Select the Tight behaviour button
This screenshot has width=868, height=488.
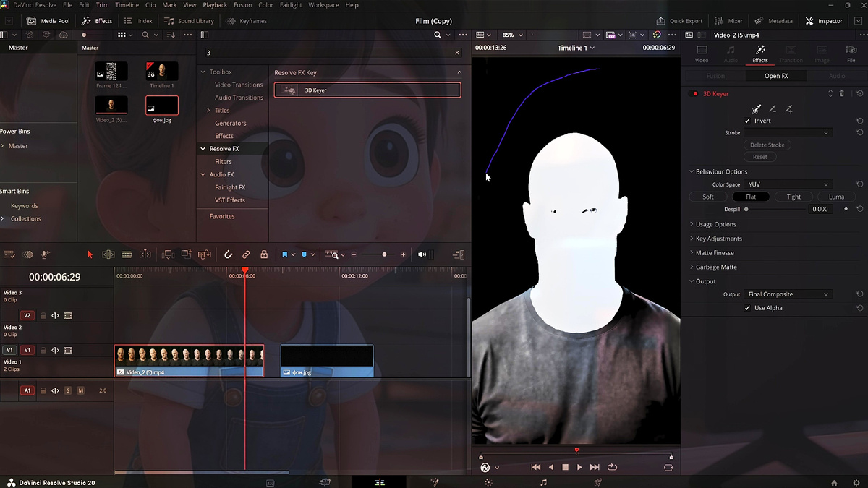tap(793, 197)
